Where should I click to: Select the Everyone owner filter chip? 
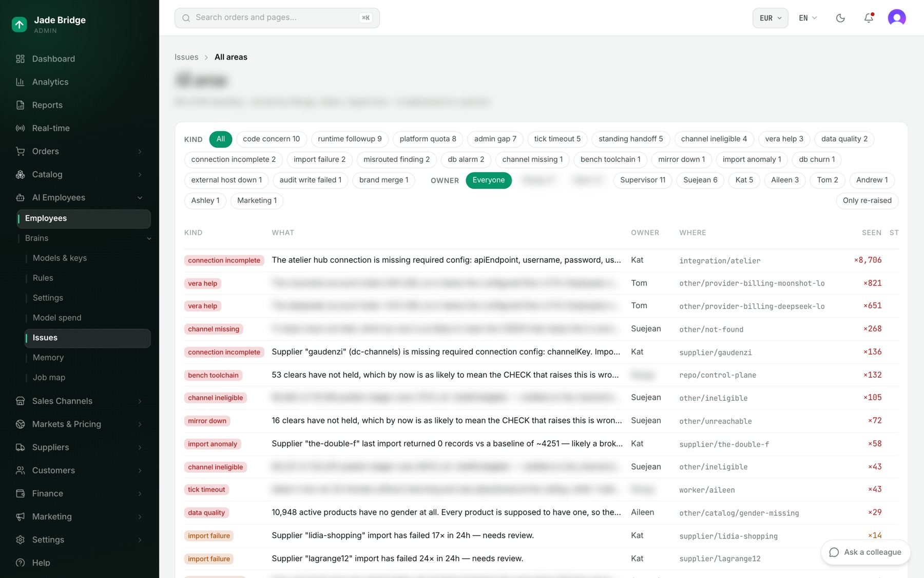point(489,180)
